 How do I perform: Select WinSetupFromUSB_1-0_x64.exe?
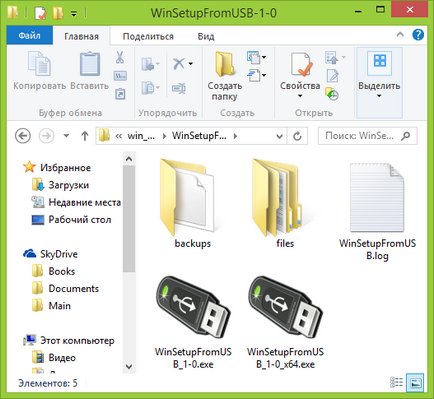285,322
